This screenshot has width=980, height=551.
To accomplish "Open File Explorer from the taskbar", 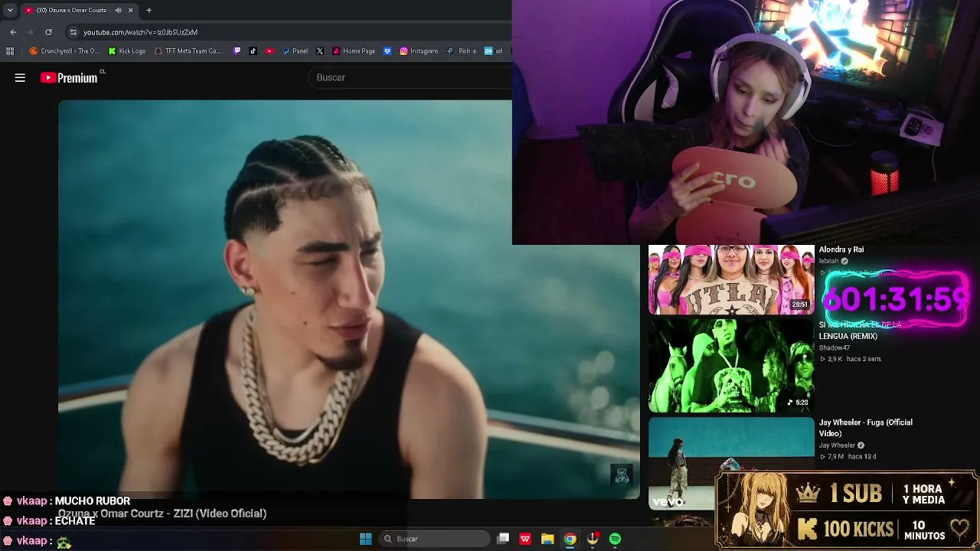I will tap(547, 539).
